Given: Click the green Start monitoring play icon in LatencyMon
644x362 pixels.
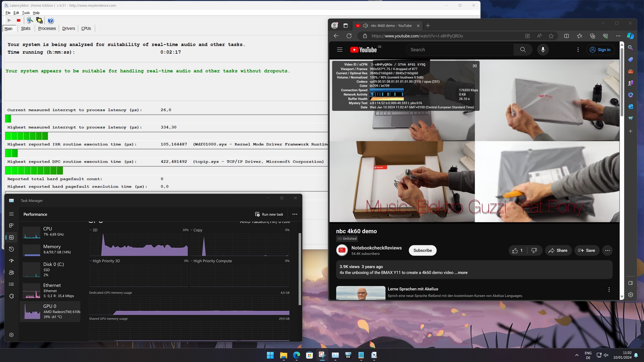Looking at the screenshot, I should click(9, 20).
